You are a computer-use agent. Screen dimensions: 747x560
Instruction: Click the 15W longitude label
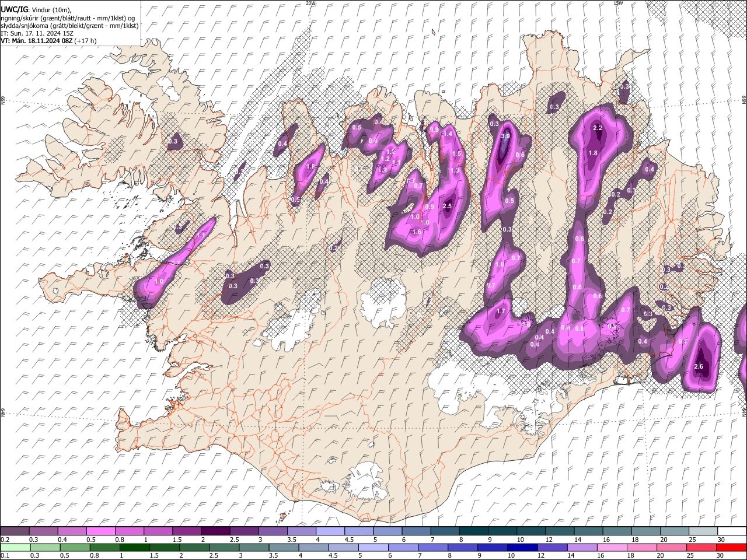(618, 3)
